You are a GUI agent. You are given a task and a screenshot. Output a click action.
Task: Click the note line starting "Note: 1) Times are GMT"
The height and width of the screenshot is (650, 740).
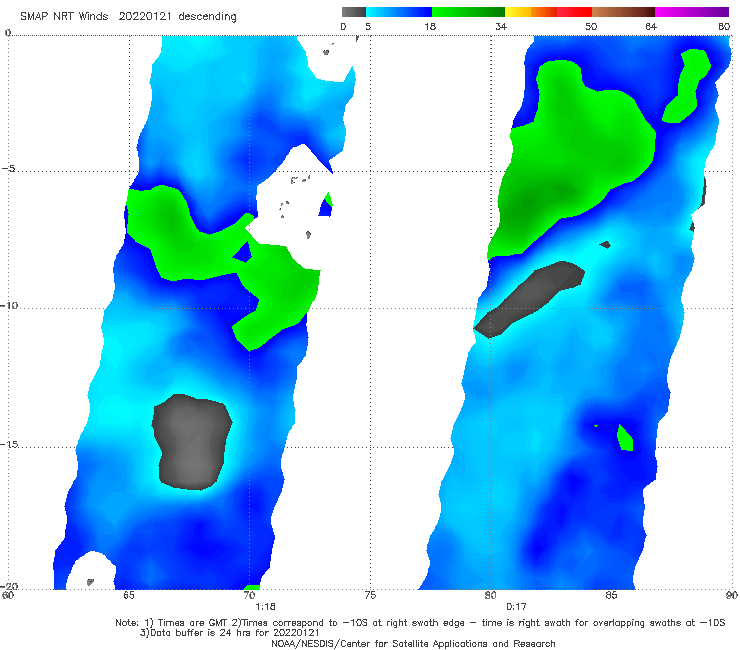point(420,623)
